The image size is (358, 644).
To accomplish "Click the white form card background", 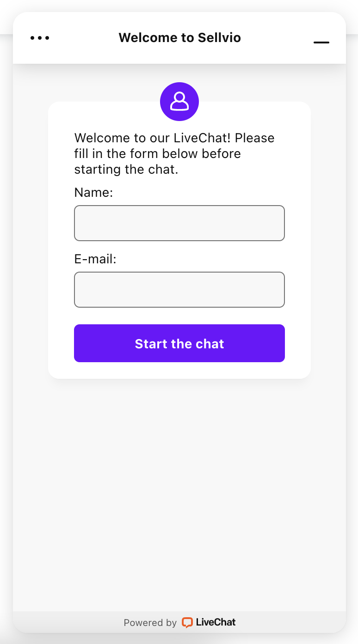I will [179, 370].
